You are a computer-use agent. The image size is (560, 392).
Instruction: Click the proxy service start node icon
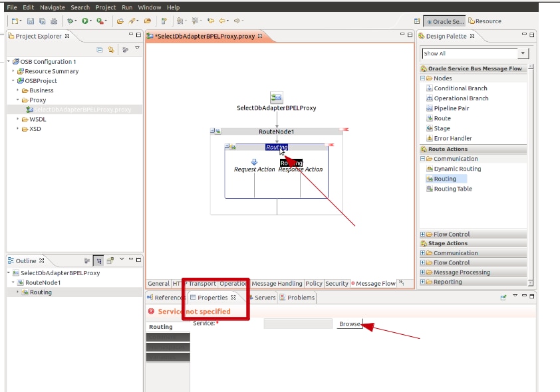point(277,97)
